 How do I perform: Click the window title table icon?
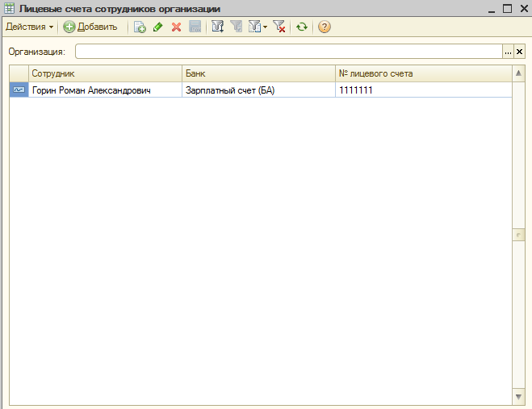[x=10, y=8]
